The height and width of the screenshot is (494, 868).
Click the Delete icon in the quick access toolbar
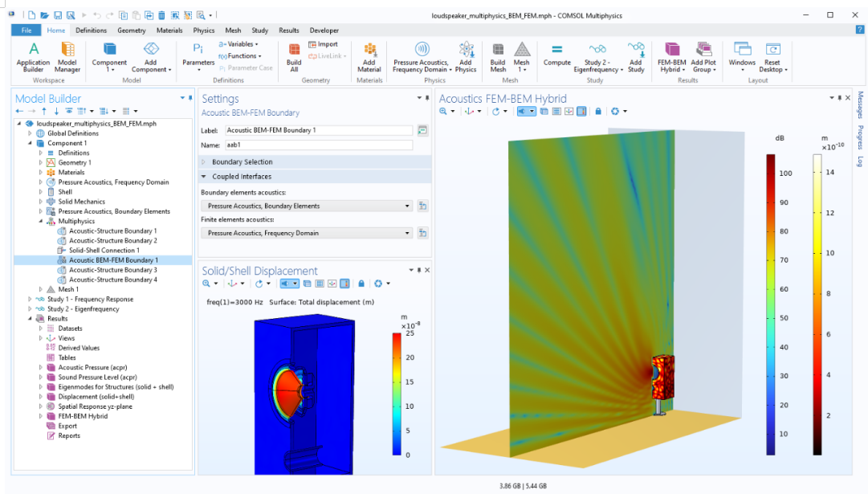point(161,15)
